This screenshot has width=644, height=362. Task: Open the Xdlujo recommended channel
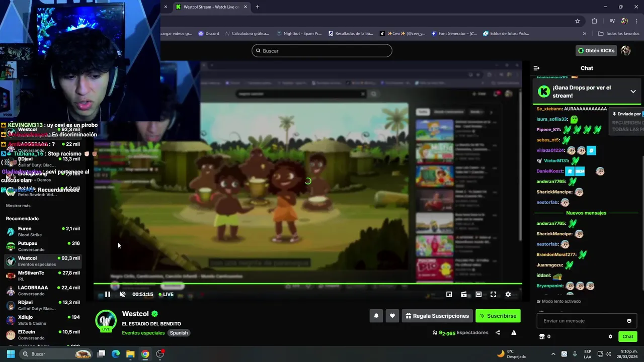point(43,320)
